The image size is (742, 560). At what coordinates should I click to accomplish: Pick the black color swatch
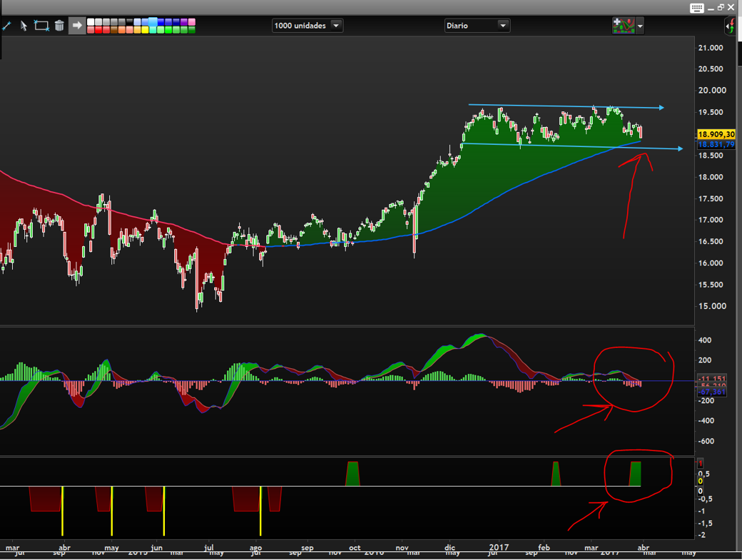[x=130, y=21]
